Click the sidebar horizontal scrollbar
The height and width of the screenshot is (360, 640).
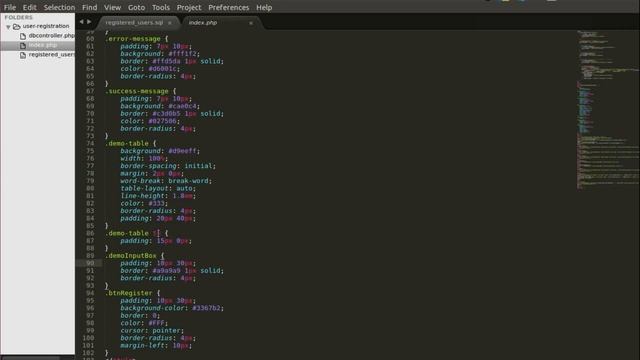point(31,358)
